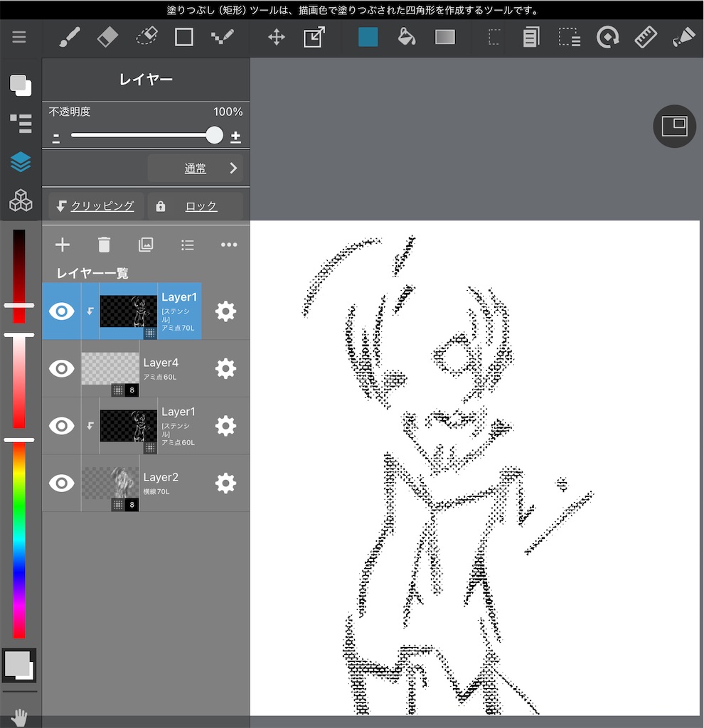Select the dot/polyline tool
Image resolution: width=704 pixels, height=728 pixels.
click(222, 37)
